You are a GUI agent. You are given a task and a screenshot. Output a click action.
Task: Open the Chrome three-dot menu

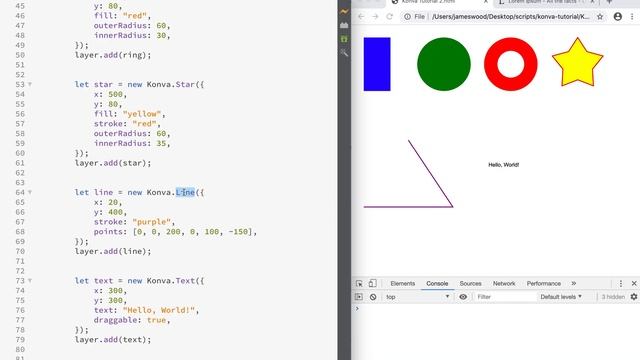tap(632, 17)
